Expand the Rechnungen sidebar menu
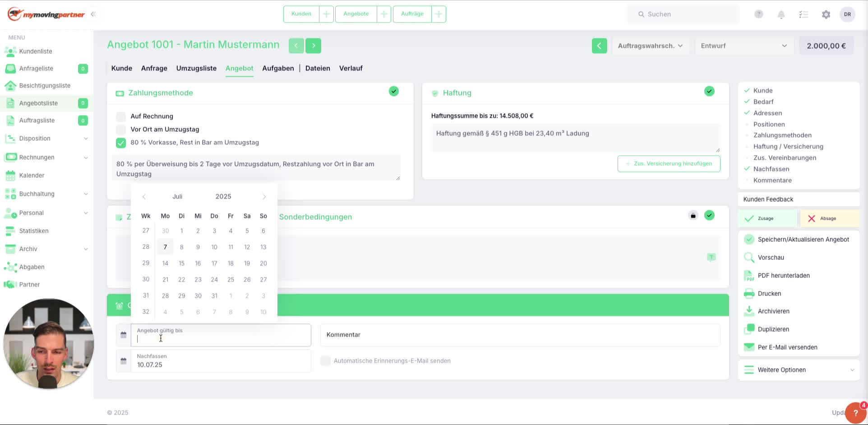This screenshot has width=868, height=425. (86, 157)
